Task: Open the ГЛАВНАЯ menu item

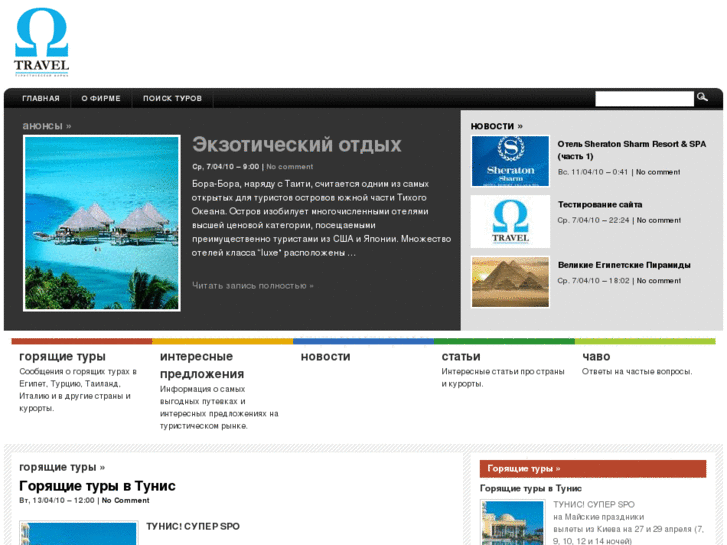Action: click(41, 98)
